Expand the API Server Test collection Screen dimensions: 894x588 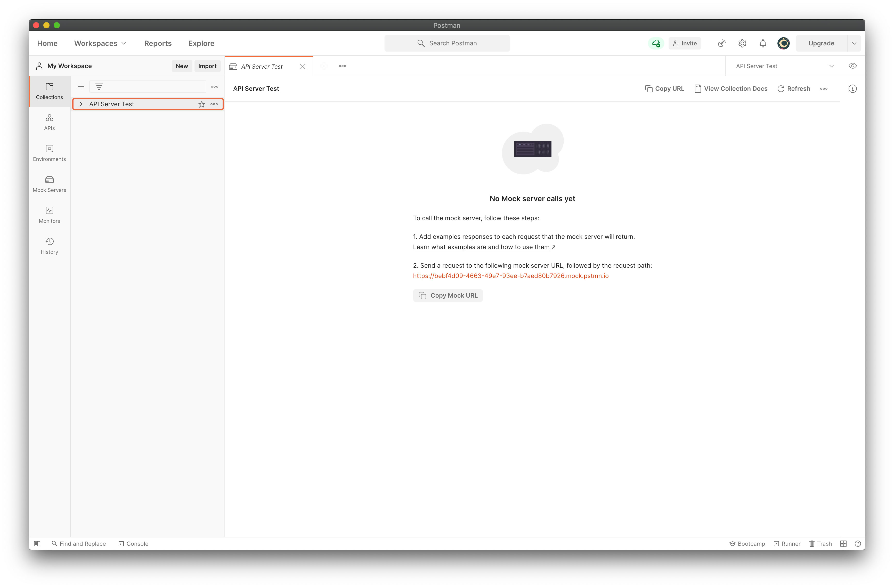[81, 104]
